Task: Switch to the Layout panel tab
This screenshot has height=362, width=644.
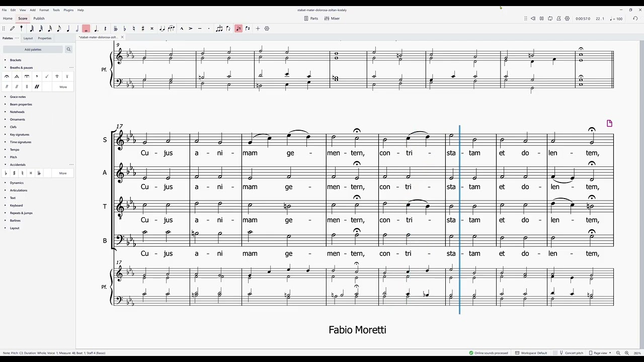Action: point(28,38)
